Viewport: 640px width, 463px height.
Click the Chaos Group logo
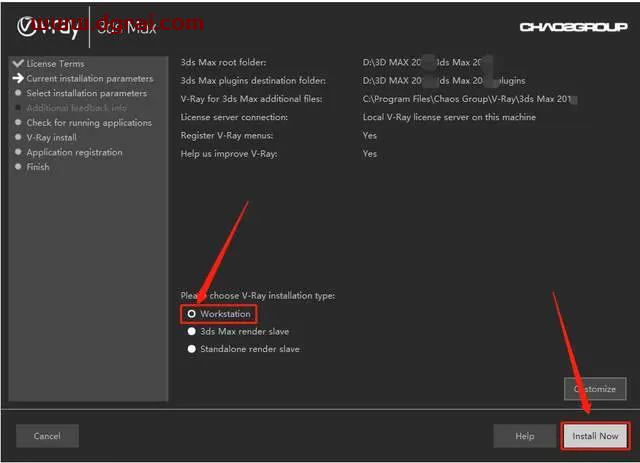click(573, 27)
